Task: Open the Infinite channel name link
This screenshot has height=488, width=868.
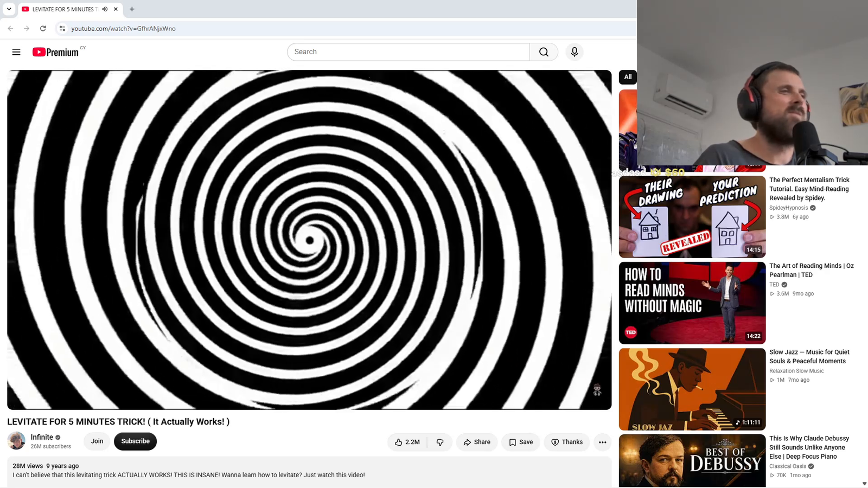Action: point(42,438)
